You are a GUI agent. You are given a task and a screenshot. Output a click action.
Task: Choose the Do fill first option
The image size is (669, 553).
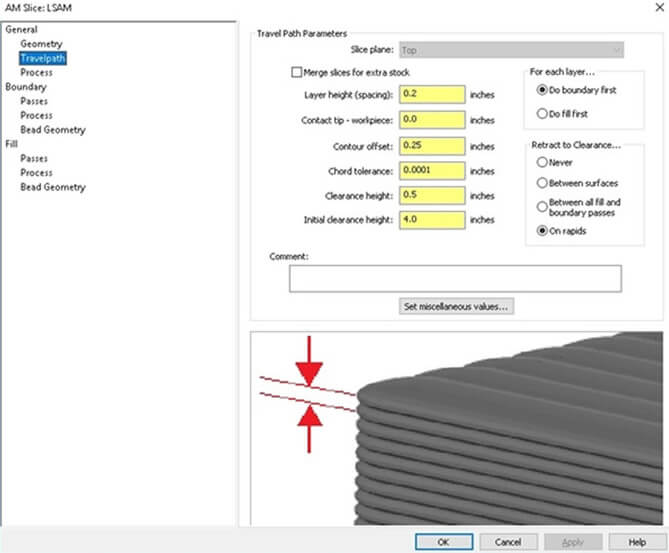click(x=542, y=113)
